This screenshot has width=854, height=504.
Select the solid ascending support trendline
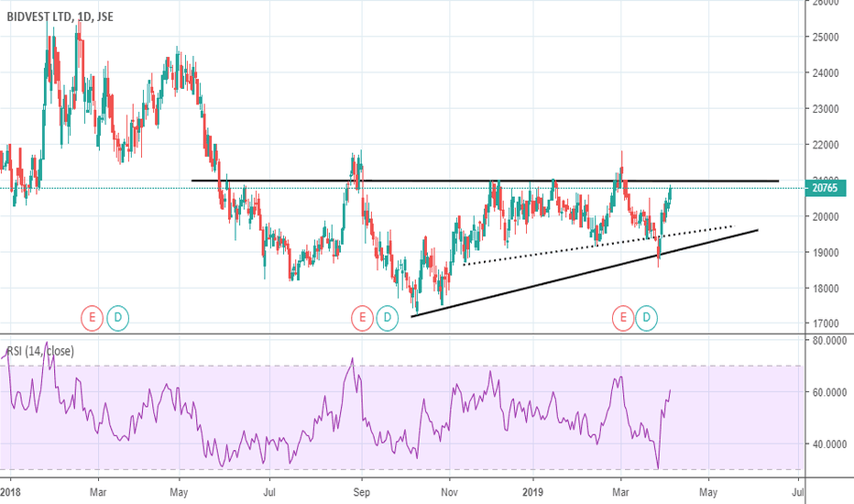(x=585, y=273)
